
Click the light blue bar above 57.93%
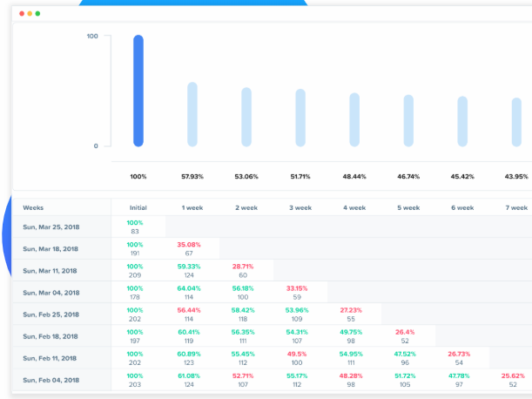192,114
